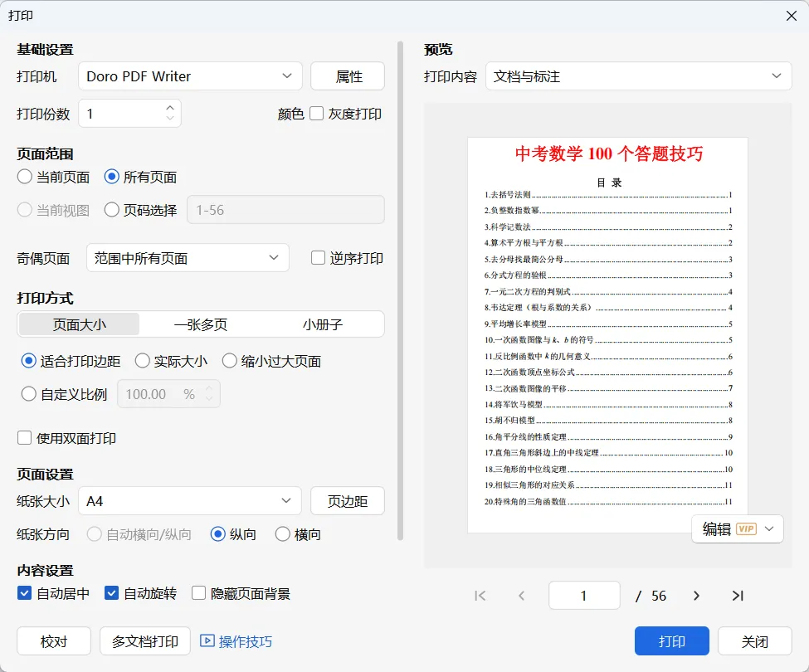This screenshot has height=672, width=809.
Task: Expand the 编辑 button dropdown arrow
Action: point(769,528)
